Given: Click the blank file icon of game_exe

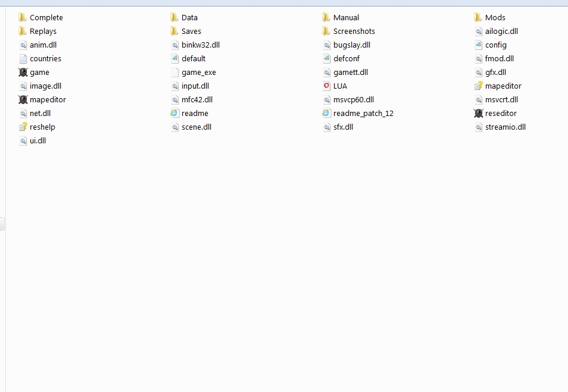Looking at the screenshot, I should point(175,73).
